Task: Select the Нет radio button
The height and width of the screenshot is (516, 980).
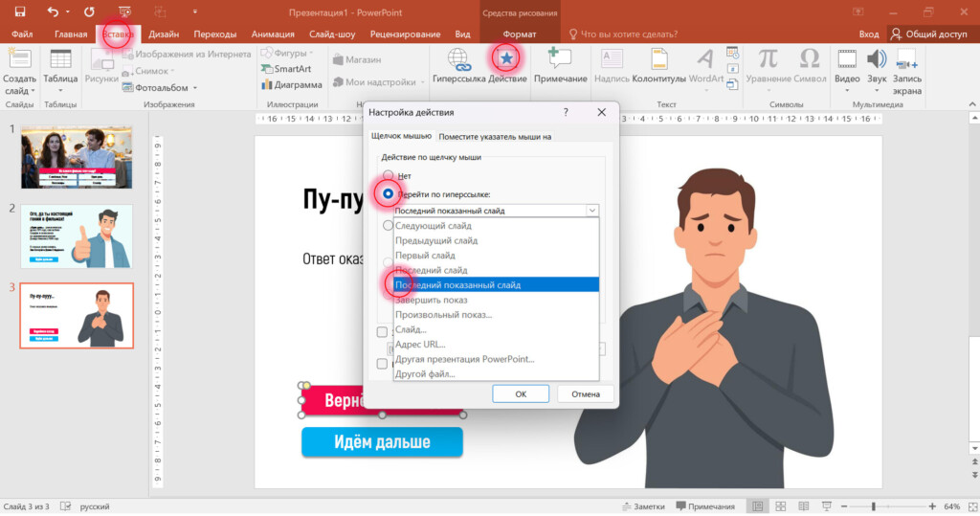Action: 388,176
